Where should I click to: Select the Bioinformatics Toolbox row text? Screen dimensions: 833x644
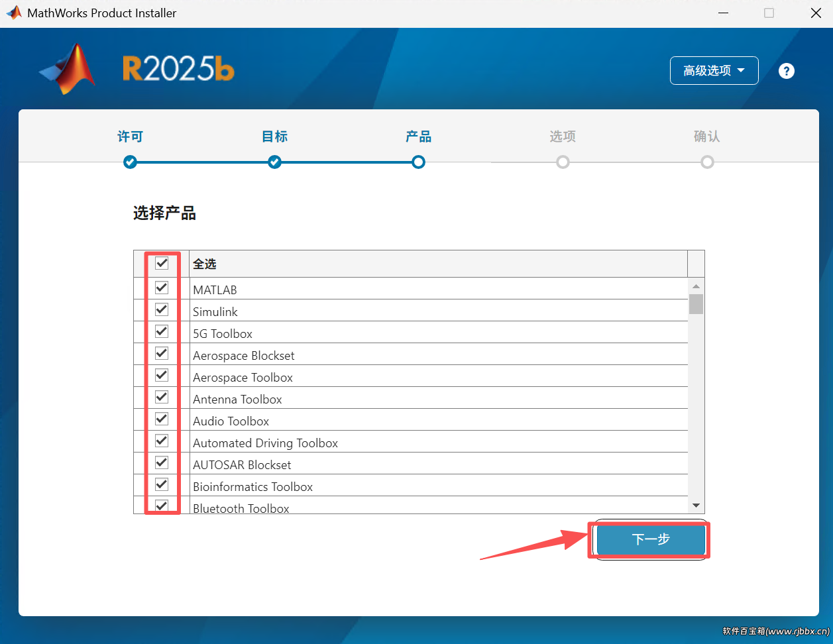253,487
